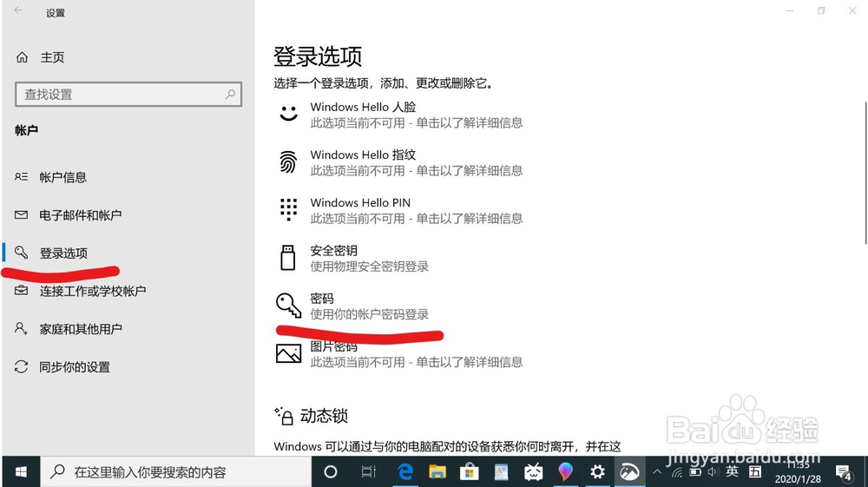Click the picture password image icon
This screenshot has height=487, width=868.
point(288,353)
